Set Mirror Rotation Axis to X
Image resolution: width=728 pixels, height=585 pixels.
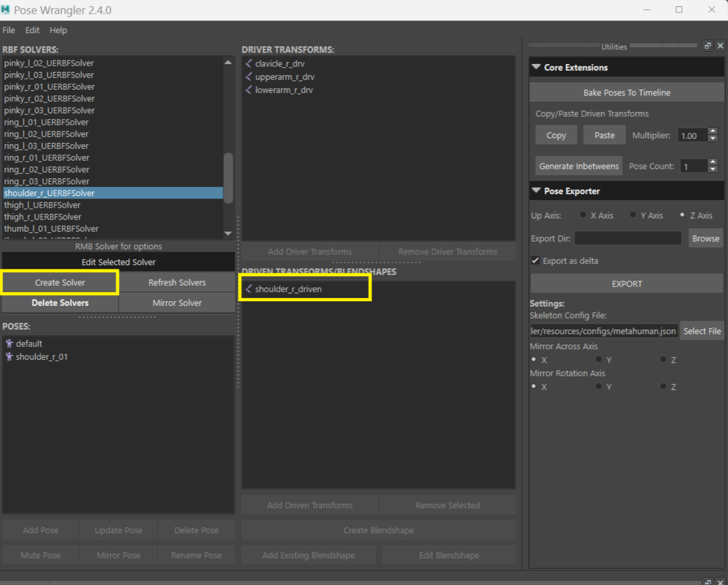[x=534, y=387]
